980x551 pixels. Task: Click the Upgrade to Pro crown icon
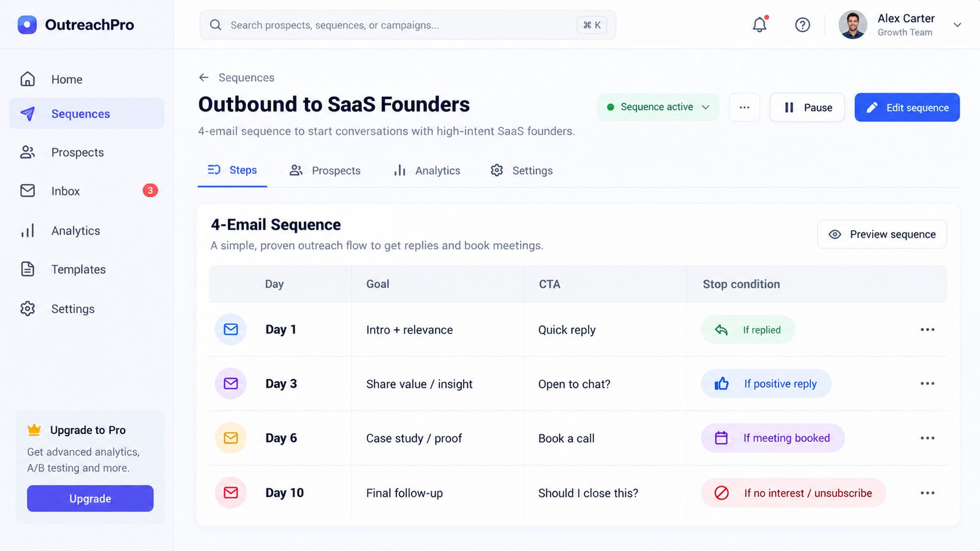pyautogui.click(x=34, y=430)
